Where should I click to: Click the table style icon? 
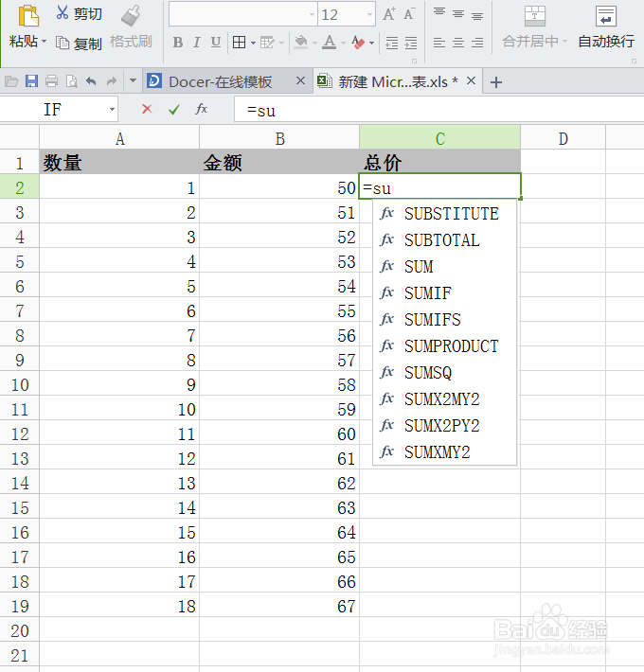click(x=267, y=43)
